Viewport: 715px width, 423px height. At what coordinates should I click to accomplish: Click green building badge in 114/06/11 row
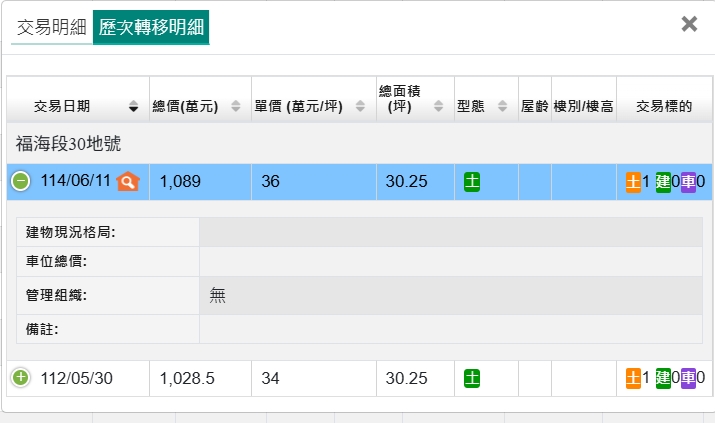pos(662,182)
